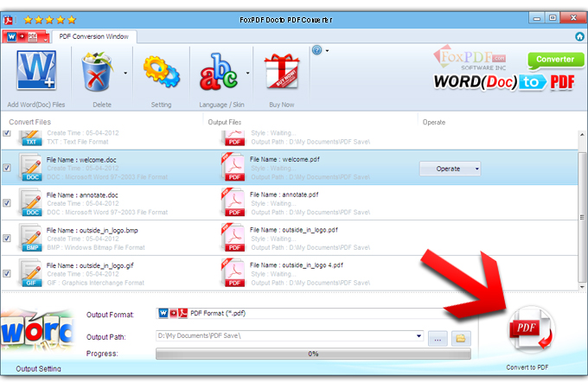Toggle the TXT file row checkbox
Viewport: 588px width, 389px height.
(7, 133)
